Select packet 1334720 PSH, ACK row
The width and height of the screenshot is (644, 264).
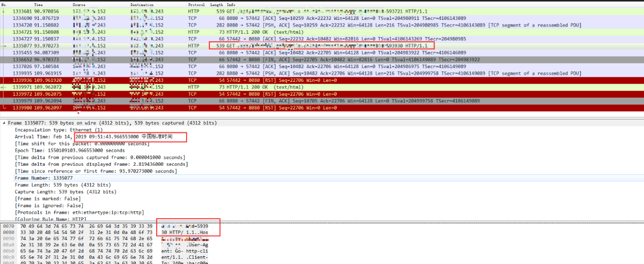point(322,25)
